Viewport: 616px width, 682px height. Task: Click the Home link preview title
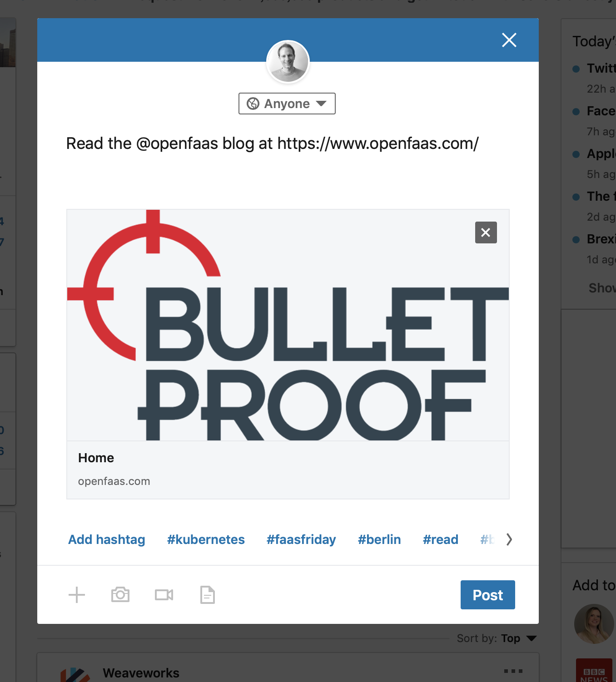[x=96, y=458]
